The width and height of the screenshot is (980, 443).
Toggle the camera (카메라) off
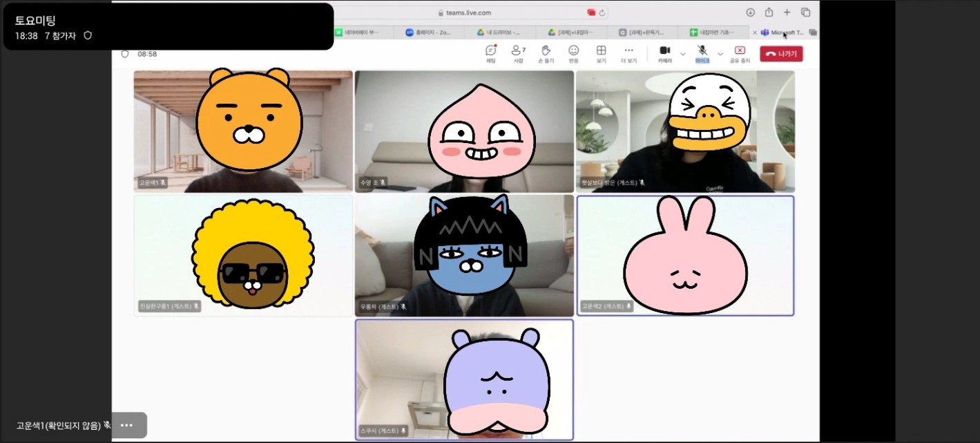click(664, 53)
